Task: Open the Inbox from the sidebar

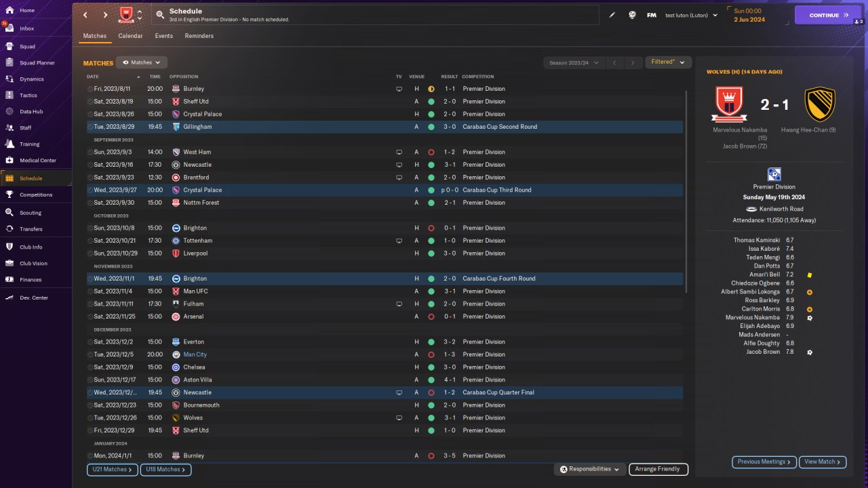Action: (x=27, y=28)
